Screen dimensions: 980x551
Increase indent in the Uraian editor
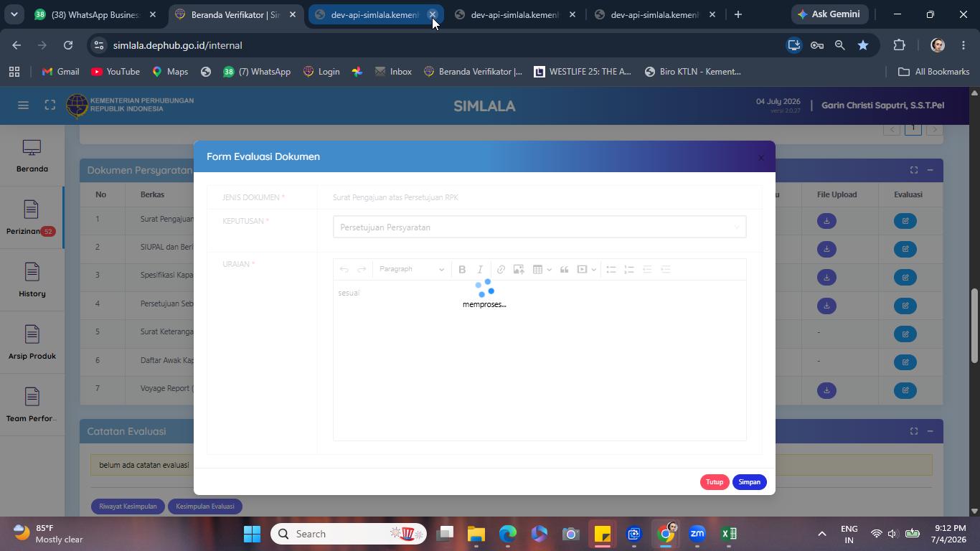[x=666, y=269]
